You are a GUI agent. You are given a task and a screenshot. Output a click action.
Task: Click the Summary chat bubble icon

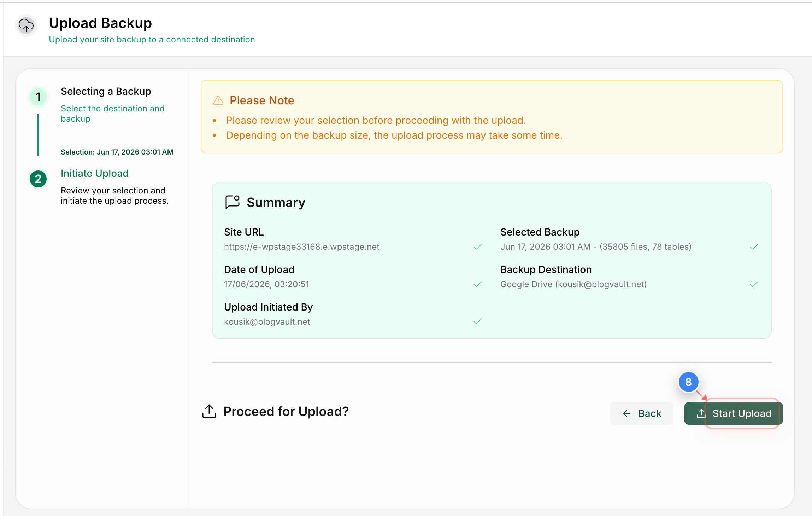pyautogui.click(x=233, y=202)
